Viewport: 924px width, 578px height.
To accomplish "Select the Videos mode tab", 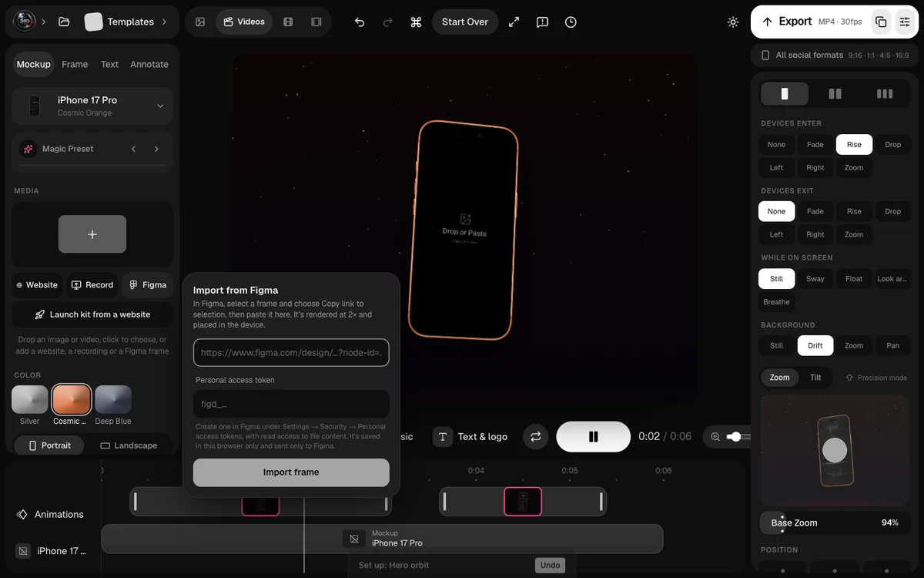I will [244, 22].
